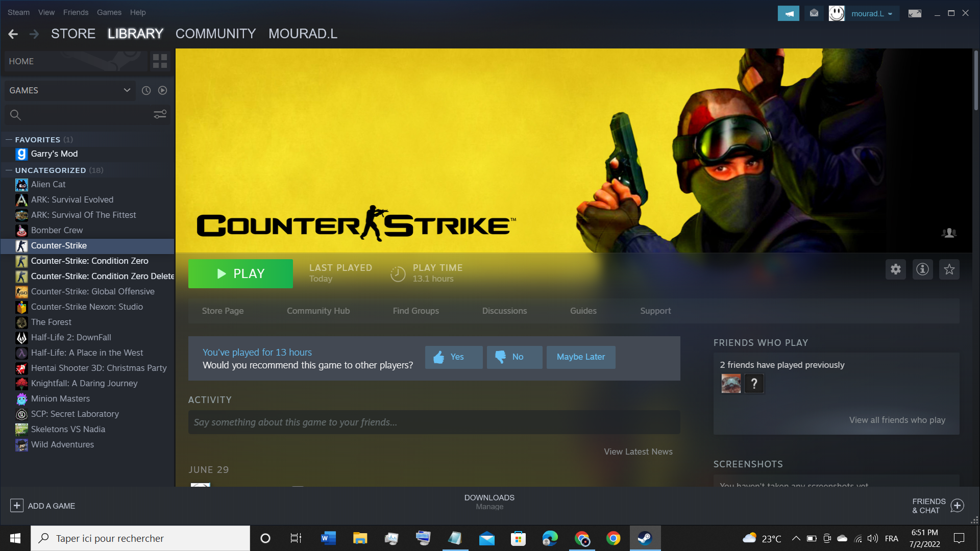The image size is (980, 551).
Task: Toggle ready-to-play filter icon
Action: 162,90
